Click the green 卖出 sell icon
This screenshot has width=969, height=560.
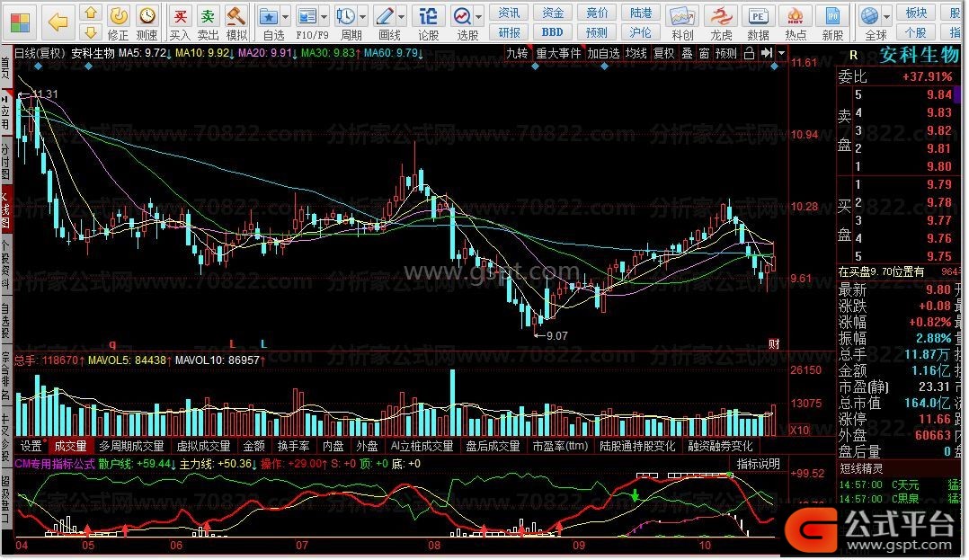point(208,16)
